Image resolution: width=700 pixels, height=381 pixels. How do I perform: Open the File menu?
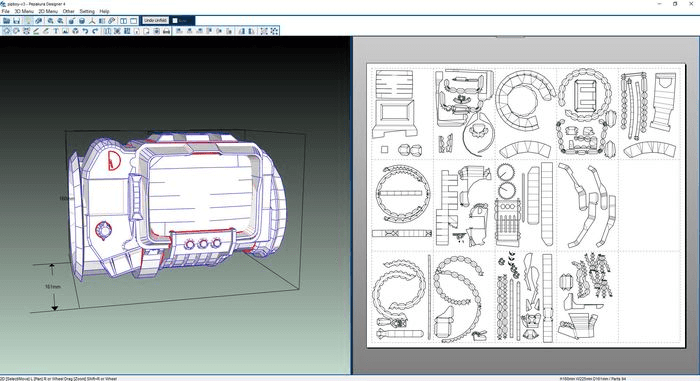pyautogui.click(x=5, y=11)
